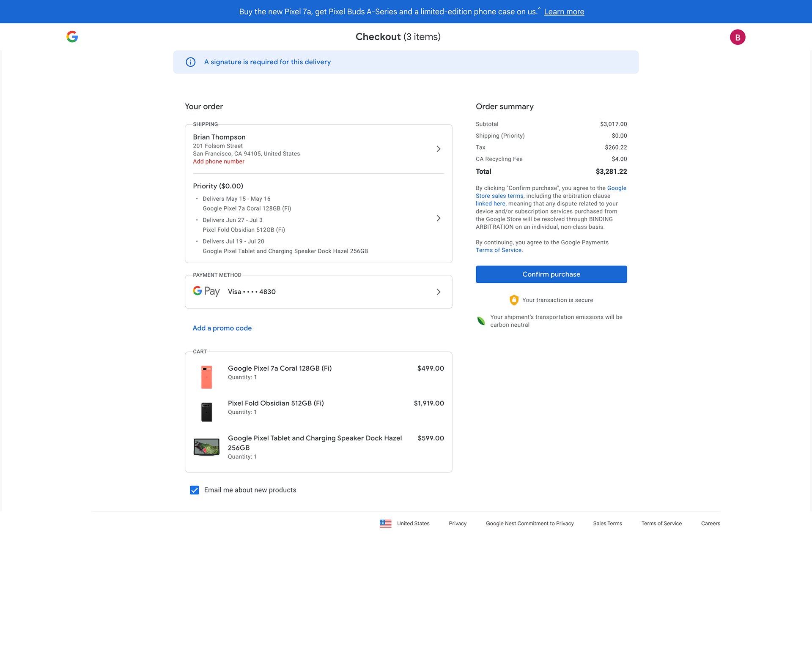The width and height of the screenshot is (812, 669).
Task: Click Delivers Jul 19 - Jul 20 line
Action: point(233,242)
